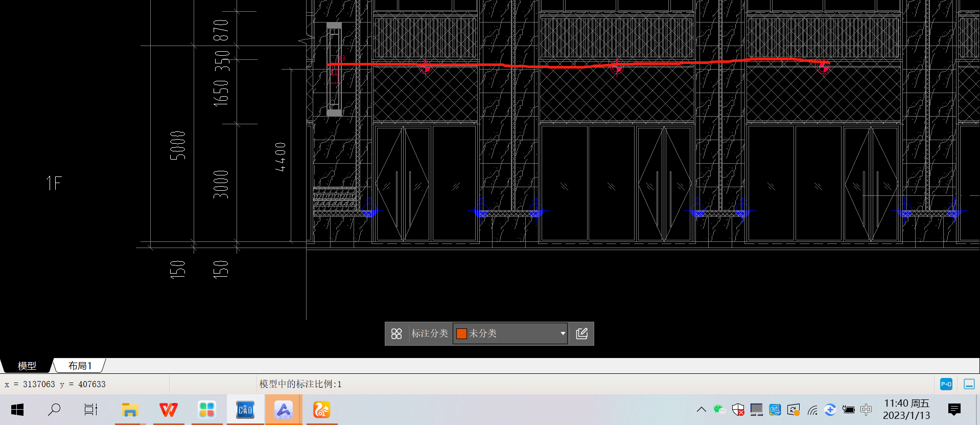This screenshot has width=980, height=425.
Task: Open Windows taskbar search
Action: [x=54, y=410]
